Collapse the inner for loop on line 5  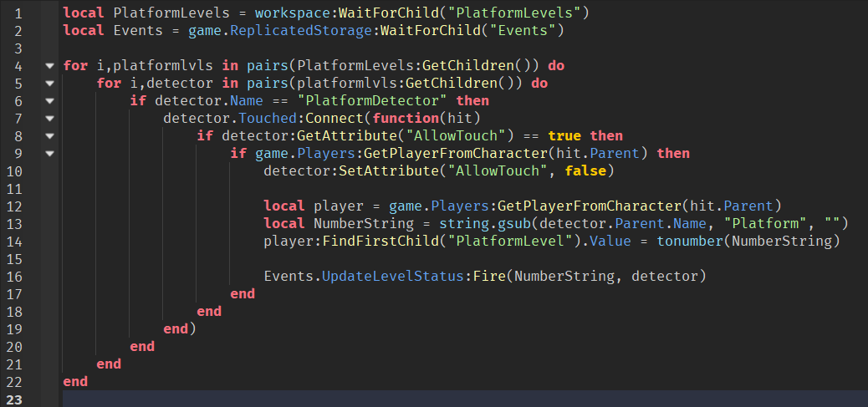[50, 84]
